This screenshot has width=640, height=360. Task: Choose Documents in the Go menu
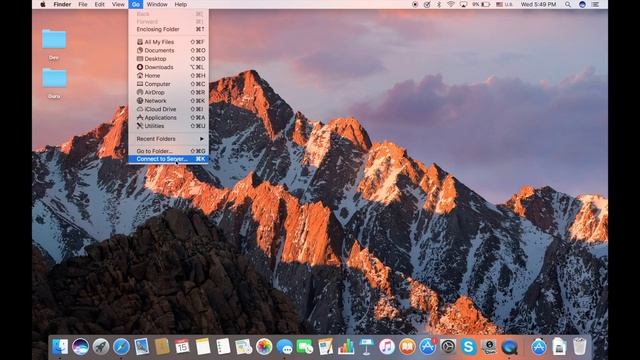[x=168, y=51]
